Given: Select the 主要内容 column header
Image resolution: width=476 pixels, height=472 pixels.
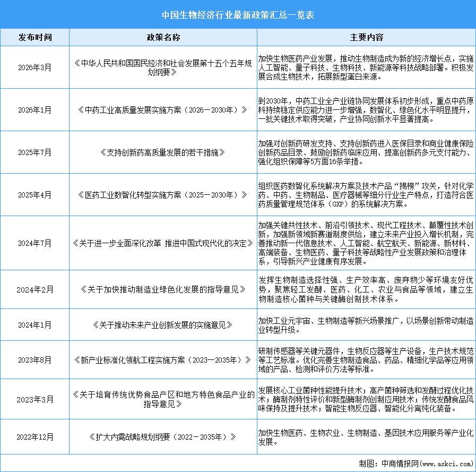Looking at the screenshot, I should (367, 37).
